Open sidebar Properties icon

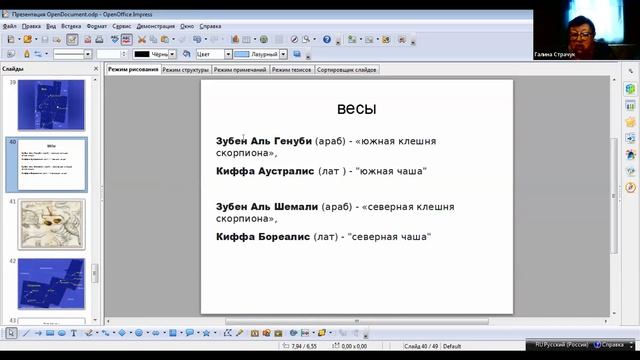click(631, 89)
